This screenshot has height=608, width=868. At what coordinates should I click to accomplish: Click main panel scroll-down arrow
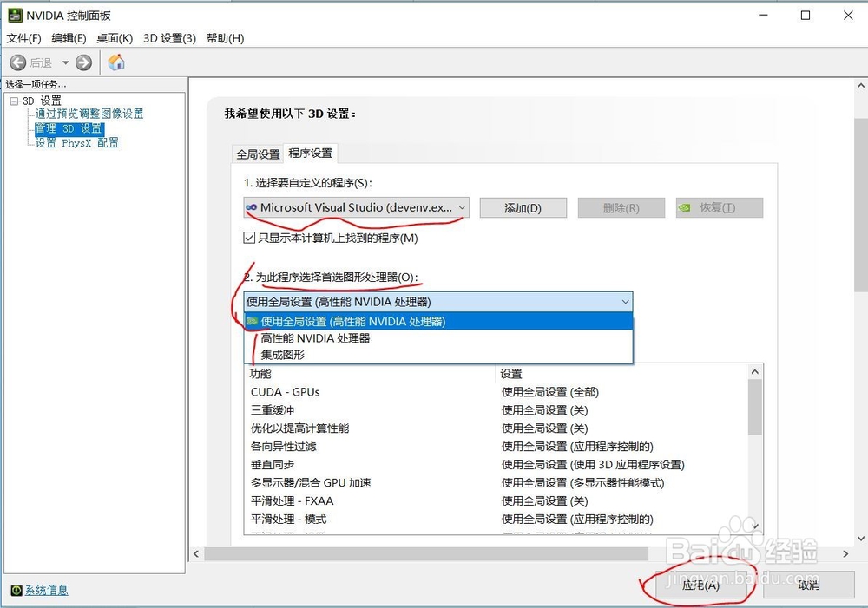861,538
